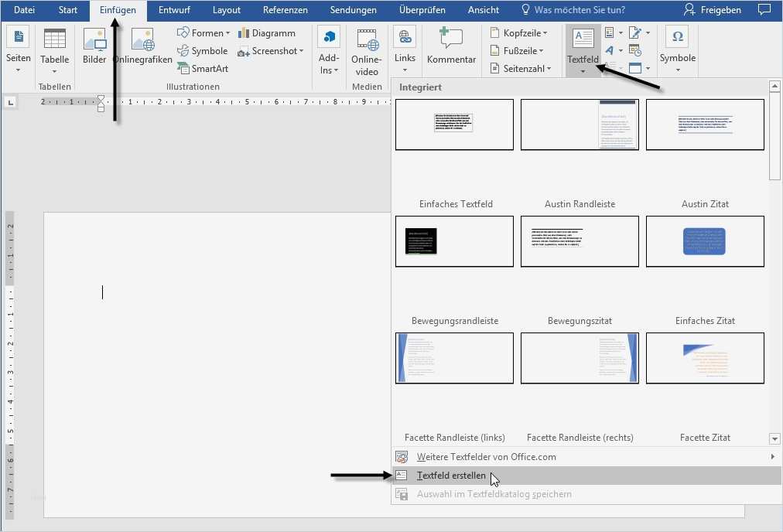The height and width of the screenshot is (532, 783).
Task: Open the Referenzen ribbon tab
Action: [285, 10]
